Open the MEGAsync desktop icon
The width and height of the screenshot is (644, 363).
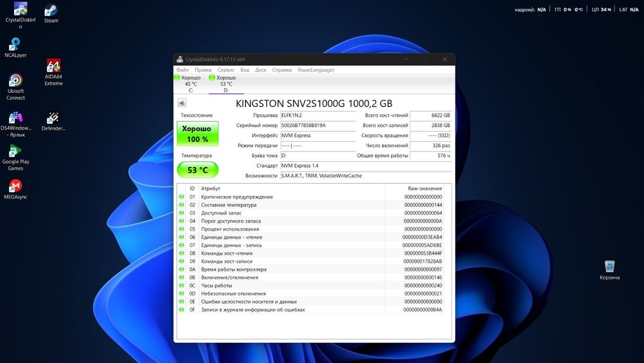tap(15, 190)
